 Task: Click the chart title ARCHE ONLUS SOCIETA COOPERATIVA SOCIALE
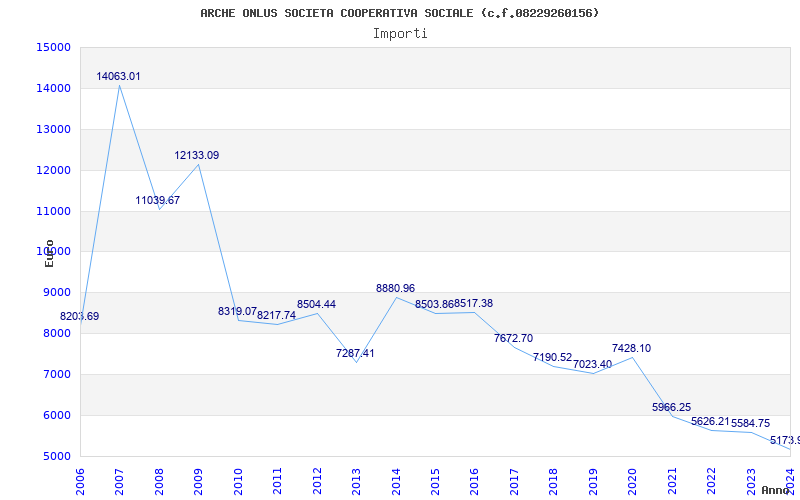(x=399, y=13)
